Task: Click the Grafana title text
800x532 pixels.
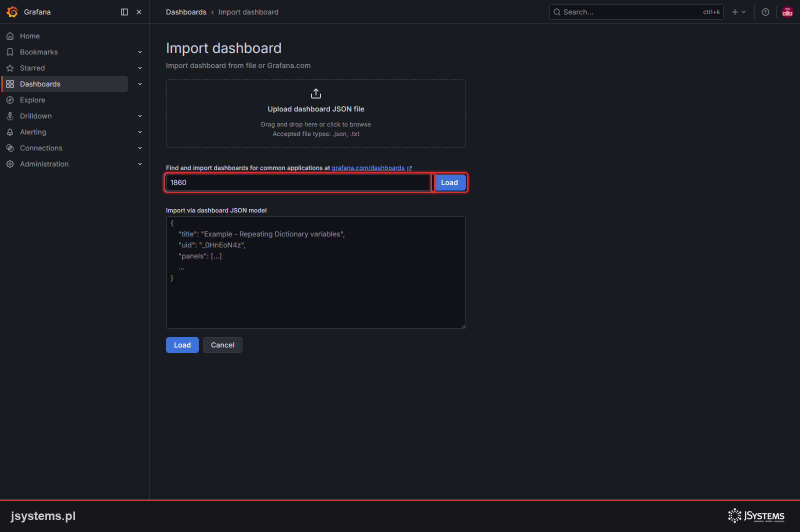Action: coord(37,12)
